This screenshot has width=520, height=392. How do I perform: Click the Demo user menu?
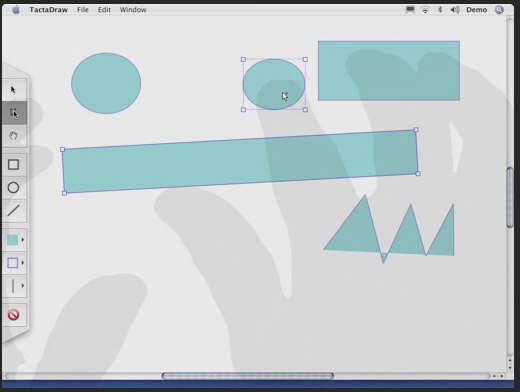tap(476, 10)
